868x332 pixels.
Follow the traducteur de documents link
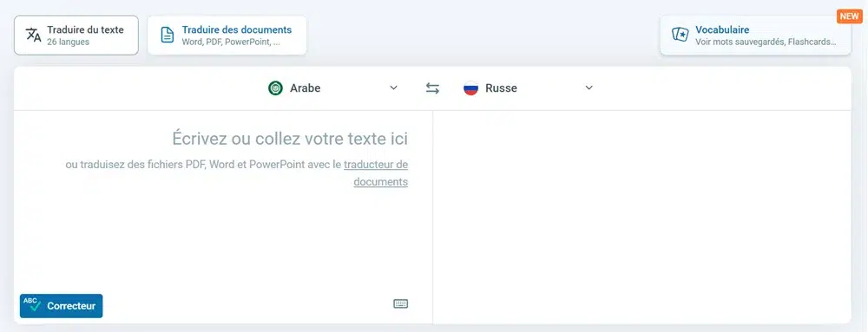coord(376,173)
